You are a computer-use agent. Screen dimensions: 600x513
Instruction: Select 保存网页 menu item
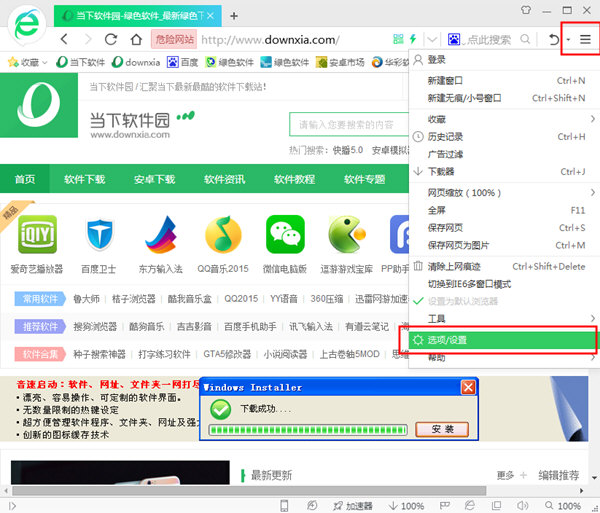[x=504, y=228]
